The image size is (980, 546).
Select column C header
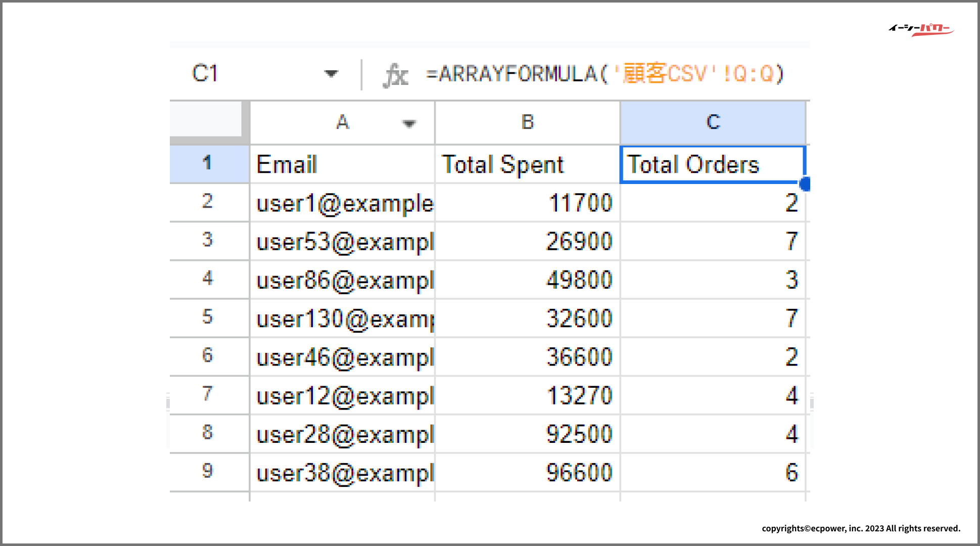[x=713, y=122]
